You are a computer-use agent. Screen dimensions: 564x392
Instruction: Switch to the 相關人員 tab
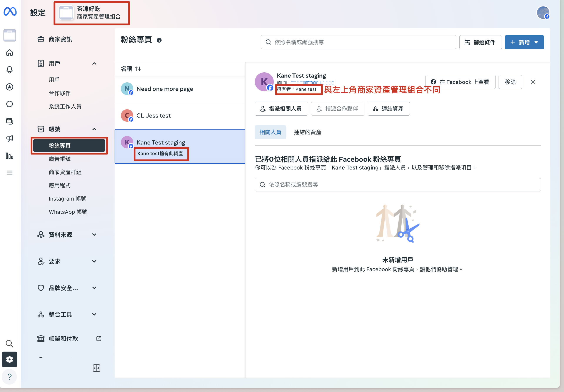(270, 132)
